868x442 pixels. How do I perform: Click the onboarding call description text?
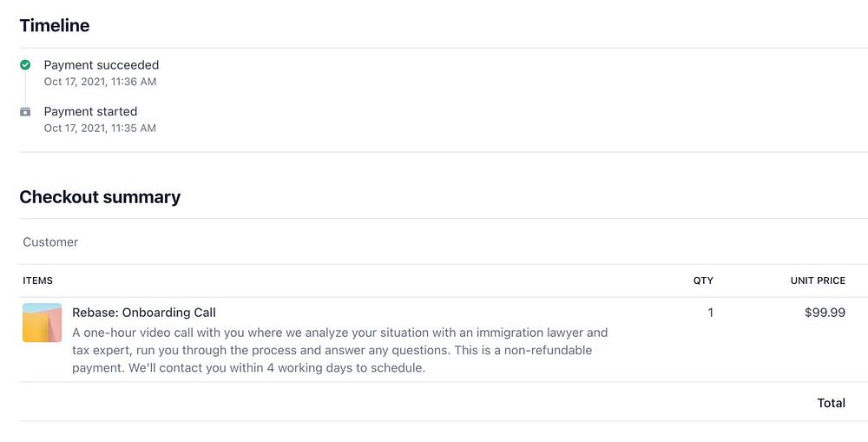click(339, 350)
